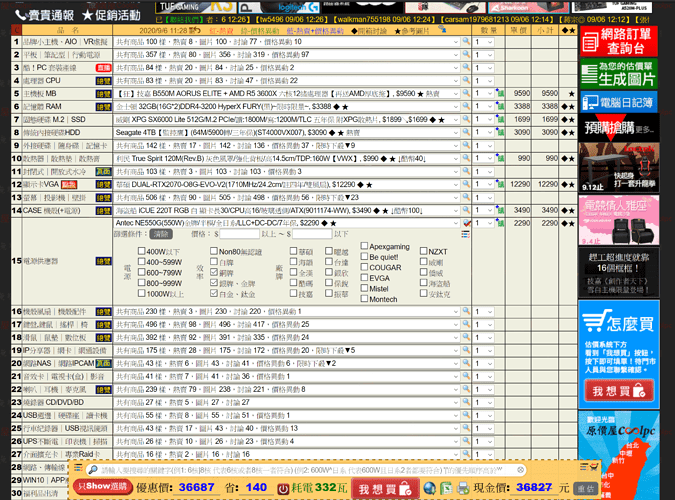Uncheck the 白金・鈦金 efficiency checkbox
675x500 pixels.
click(214, 293)
